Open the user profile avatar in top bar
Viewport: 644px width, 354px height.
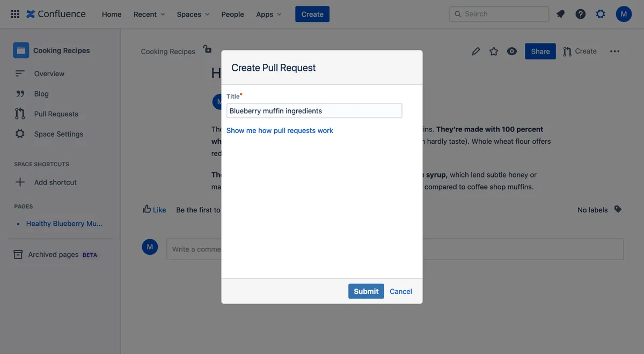[x=624, y=14]
